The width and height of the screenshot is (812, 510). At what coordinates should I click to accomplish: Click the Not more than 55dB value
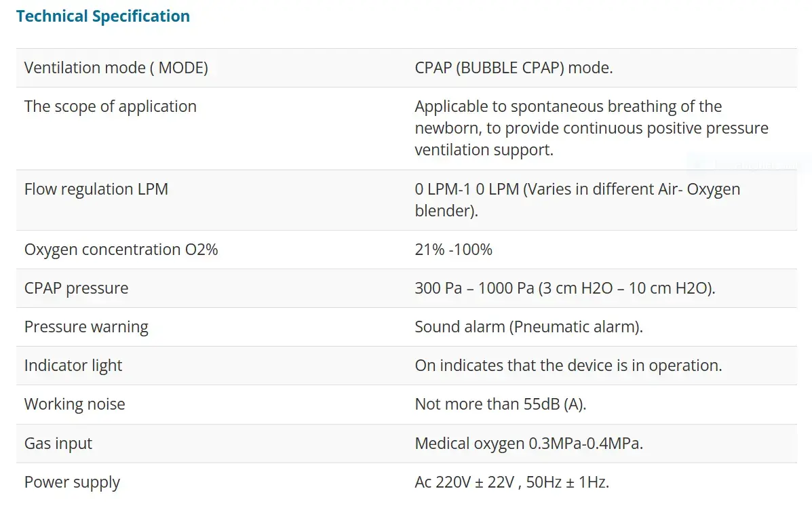(x=500, y=404)
